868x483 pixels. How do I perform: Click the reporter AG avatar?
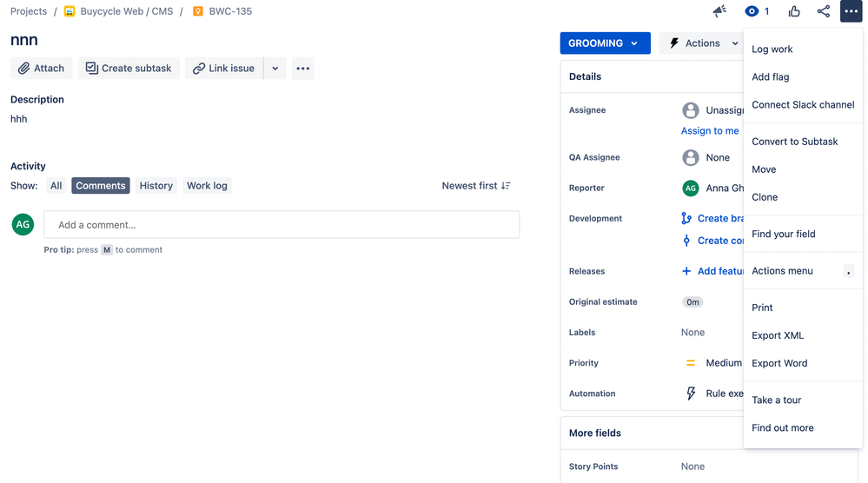(690, 189)
